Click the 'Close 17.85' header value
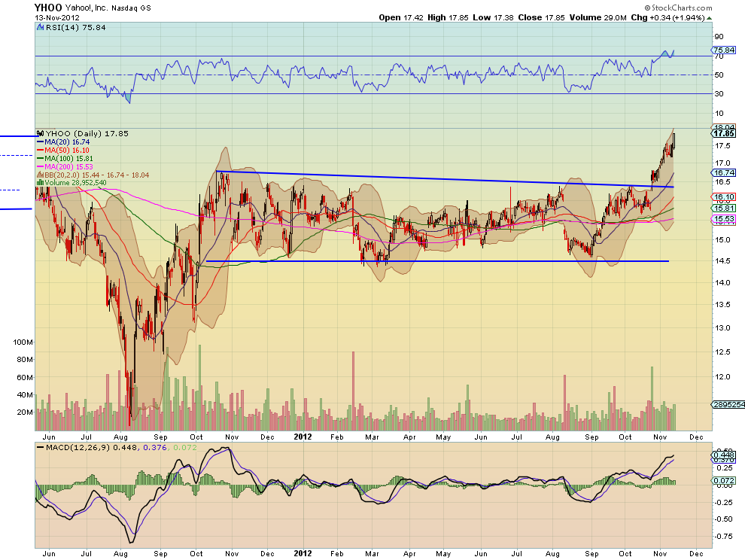The width and height of the screenshot is (745, 560). coord(541,17)
